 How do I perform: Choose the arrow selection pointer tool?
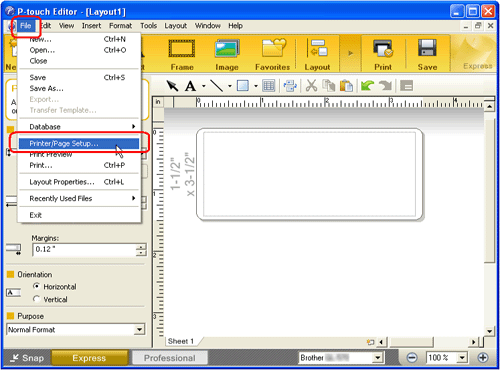pos(172,86)
